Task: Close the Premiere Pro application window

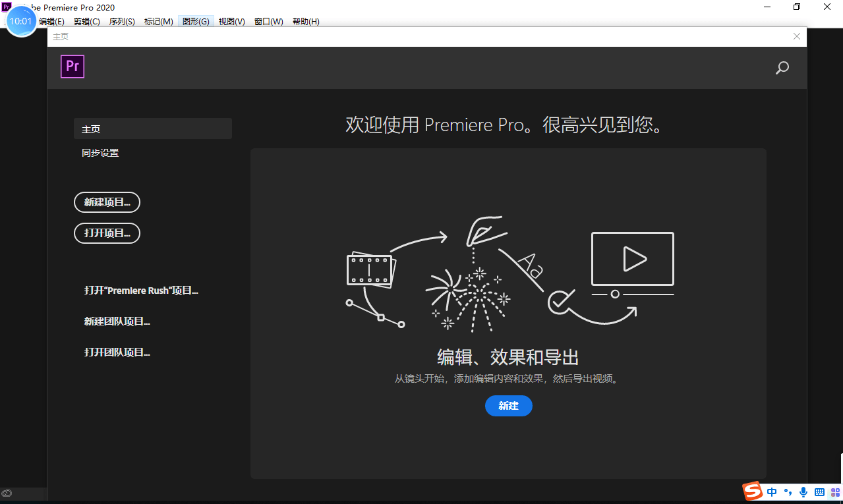Action: tap(828, 7)
